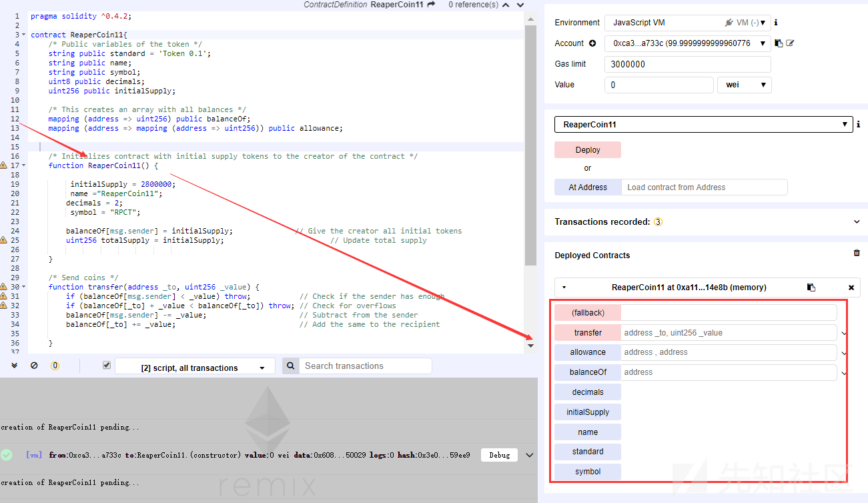Click warning icon on line 30

click(x=4, y=287)
